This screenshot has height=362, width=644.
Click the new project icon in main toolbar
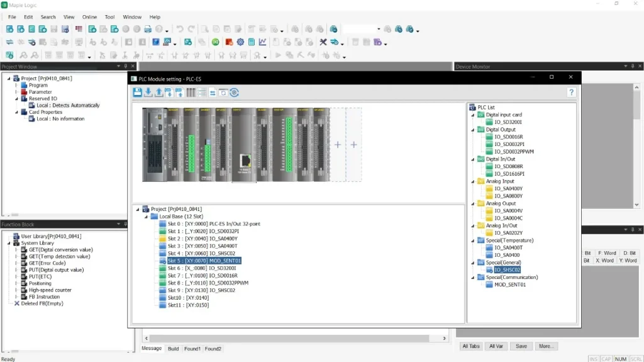[x=9, y=29]
